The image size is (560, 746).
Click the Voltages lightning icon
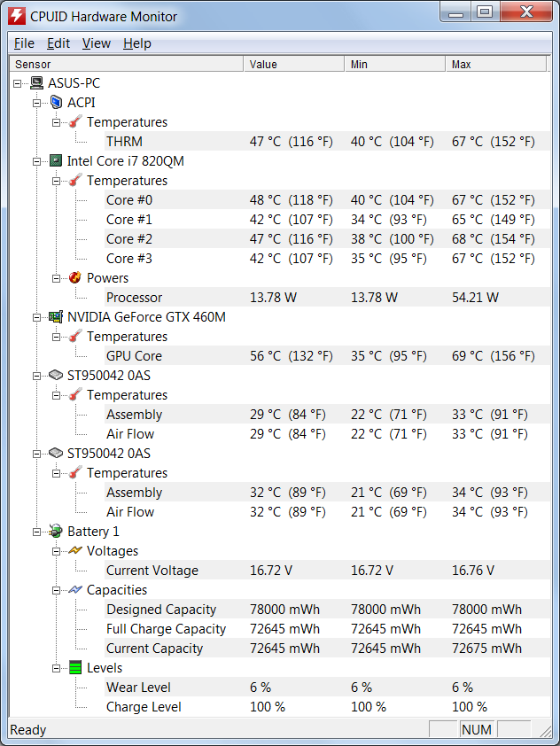(75, 551)
